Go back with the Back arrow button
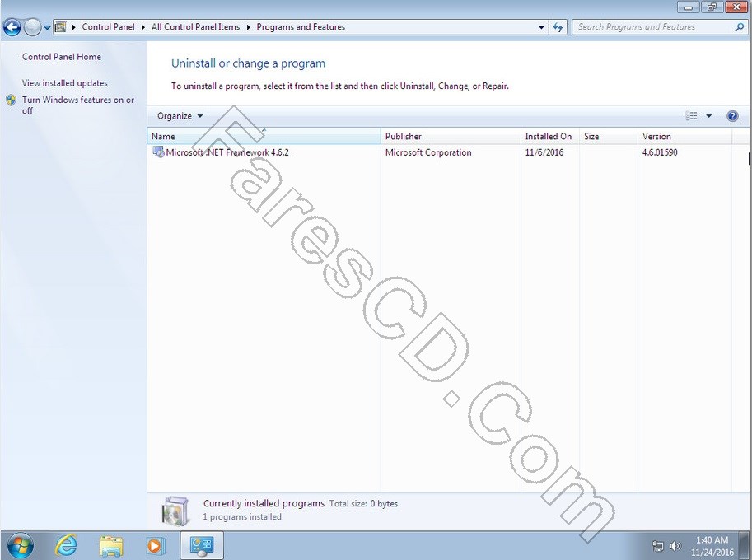Screen dimensions: 752x560 [x=12, y=27]
